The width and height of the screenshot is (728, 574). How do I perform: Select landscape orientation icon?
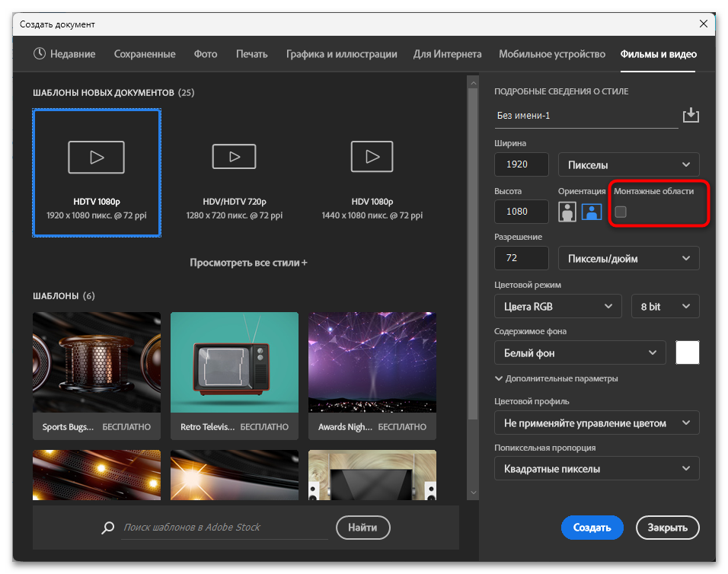pyautogui.click(x=592, y=212)
